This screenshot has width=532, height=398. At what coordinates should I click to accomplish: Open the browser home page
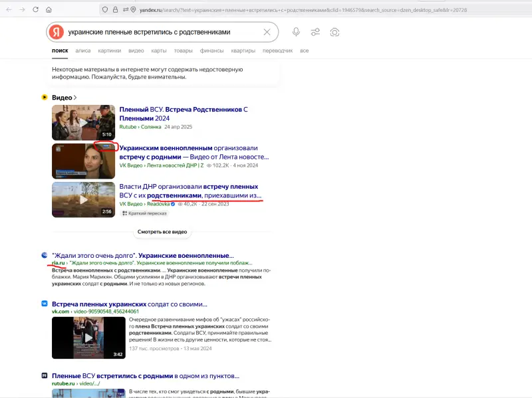[49, 10]
